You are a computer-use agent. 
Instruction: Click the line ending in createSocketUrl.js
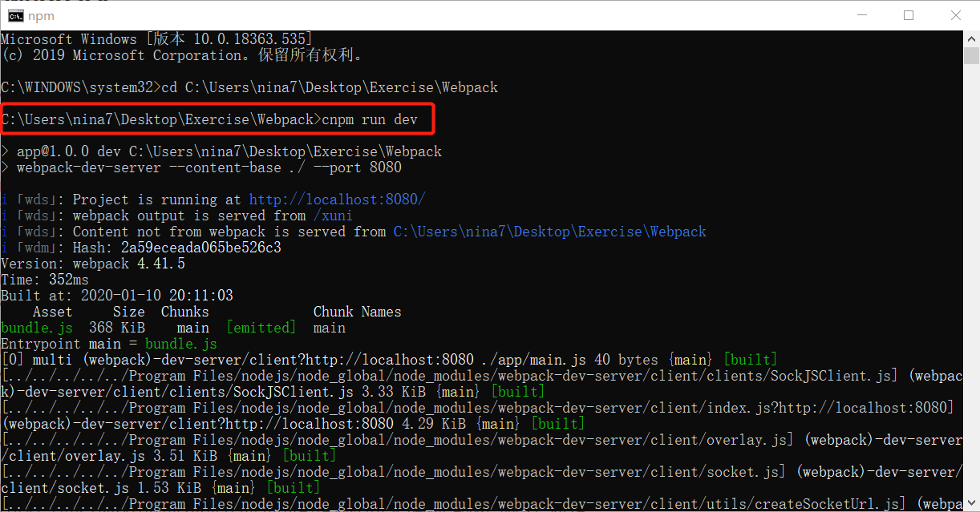(x=481, y=504)
